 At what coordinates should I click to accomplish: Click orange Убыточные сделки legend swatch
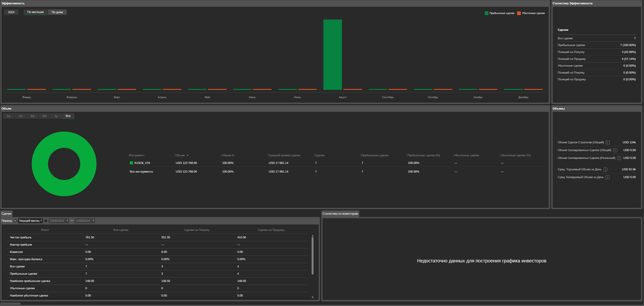tap(519, 13)
